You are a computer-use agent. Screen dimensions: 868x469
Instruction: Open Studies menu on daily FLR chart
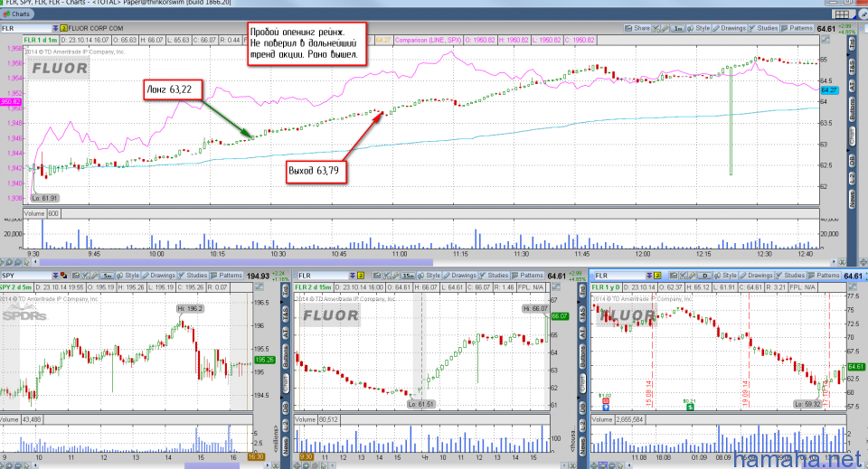point(791,276)
